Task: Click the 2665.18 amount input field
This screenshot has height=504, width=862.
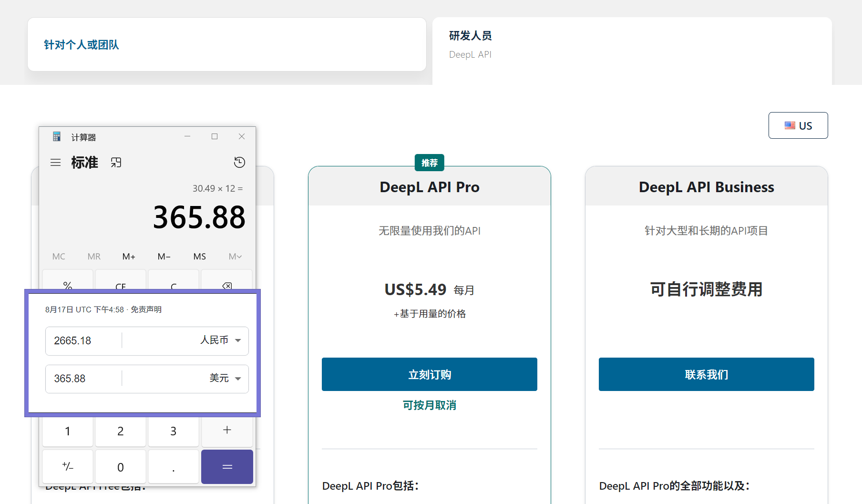Action: coord(83,341)
